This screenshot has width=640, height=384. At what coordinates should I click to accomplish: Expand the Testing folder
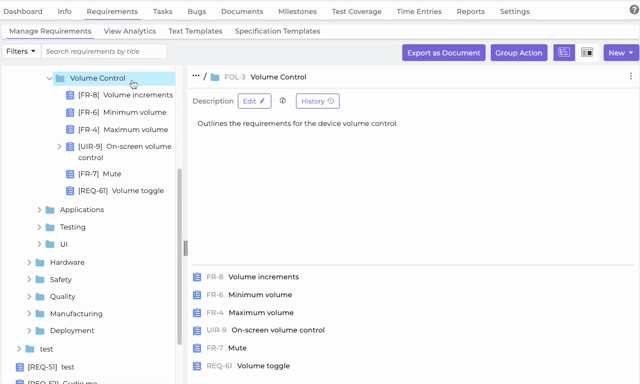pos(39,227)
